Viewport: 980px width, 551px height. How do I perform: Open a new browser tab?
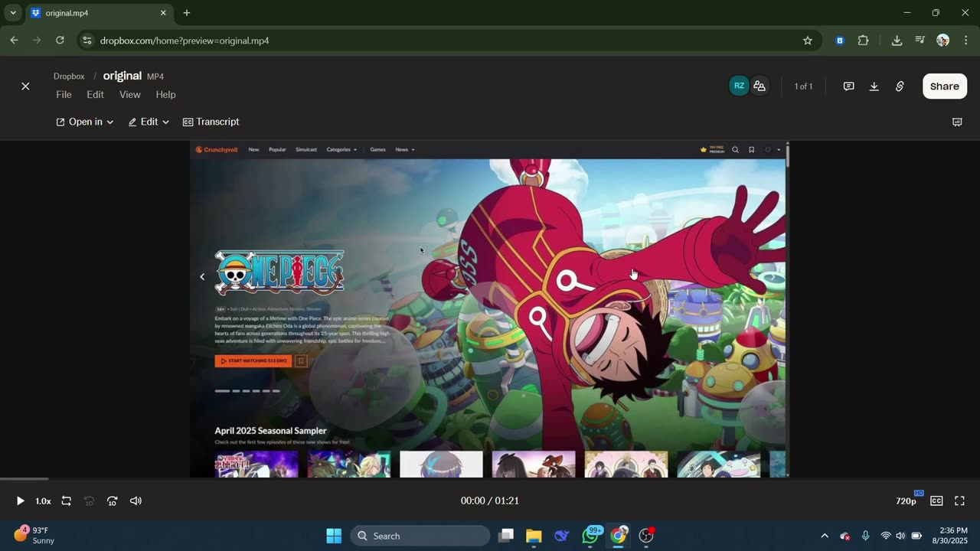(186, 13)
